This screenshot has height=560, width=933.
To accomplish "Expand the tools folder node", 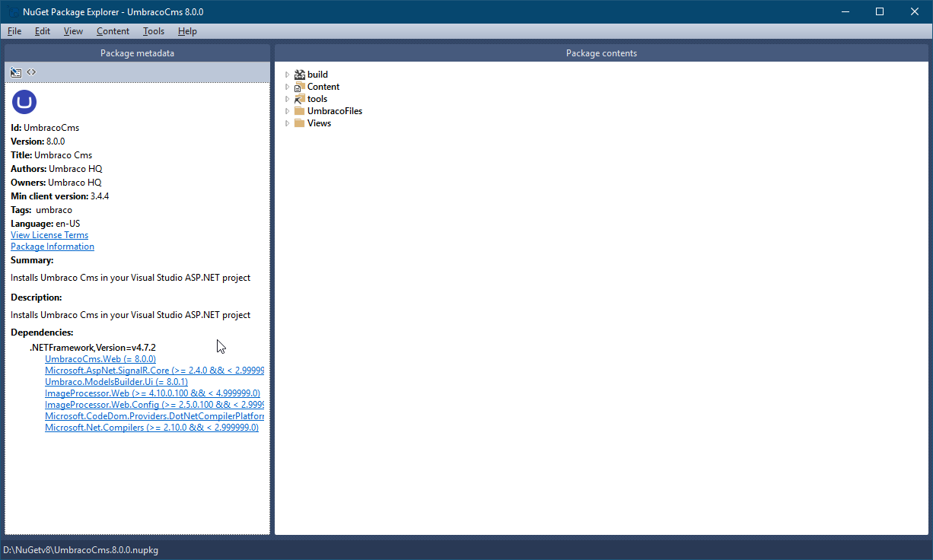I will tap(287, 99).
